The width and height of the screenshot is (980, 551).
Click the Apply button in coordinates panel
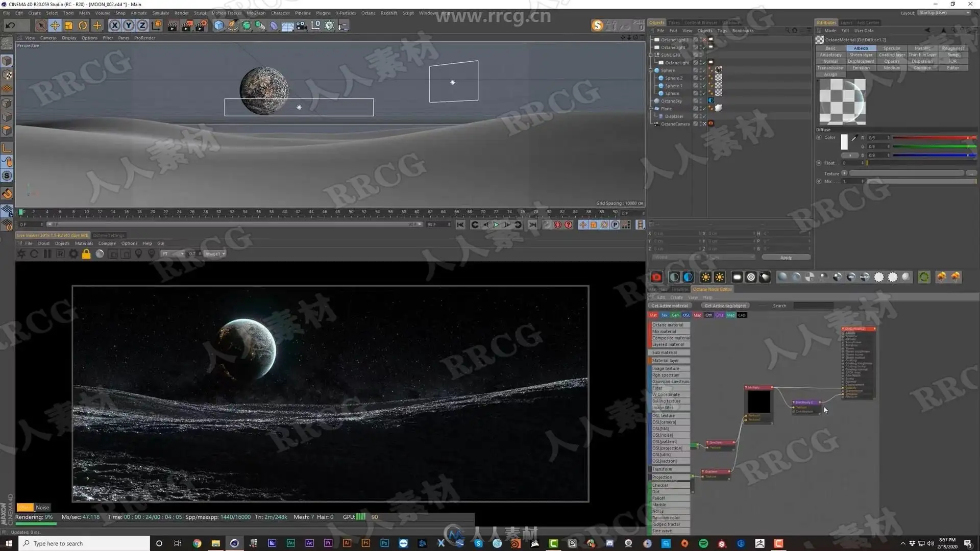(x=786, y=258)
